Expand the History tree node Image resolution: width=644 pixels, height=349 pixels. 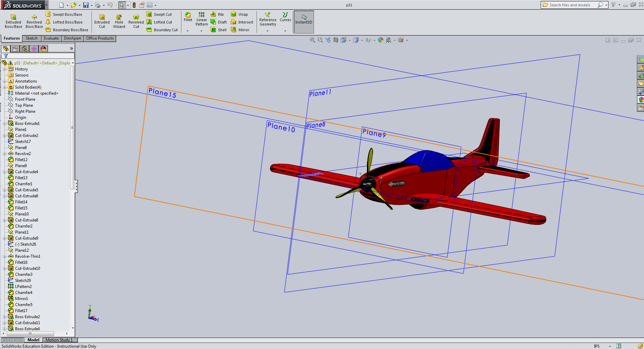(5, 69)
